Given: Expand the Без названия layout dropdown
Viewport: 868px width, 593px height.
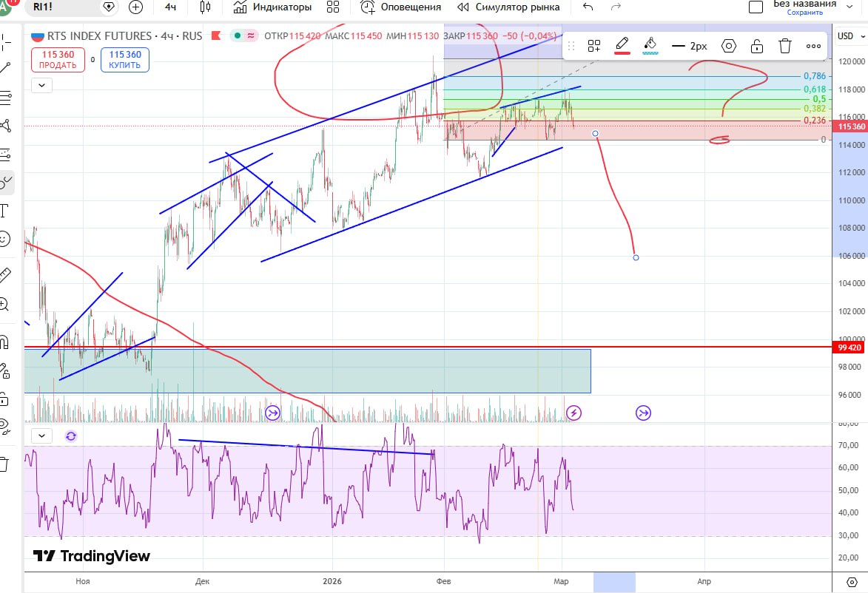Looking at the screenshot, I should click(850, 7).
